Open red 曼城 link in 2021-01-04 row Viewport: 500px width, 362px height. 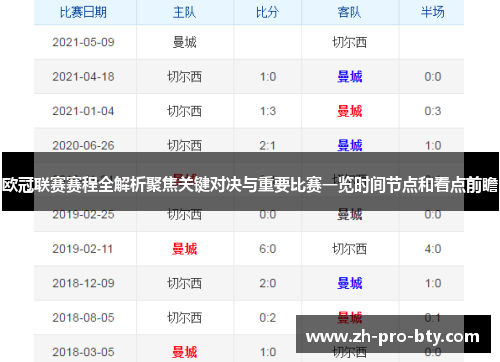tap(349, 111)
